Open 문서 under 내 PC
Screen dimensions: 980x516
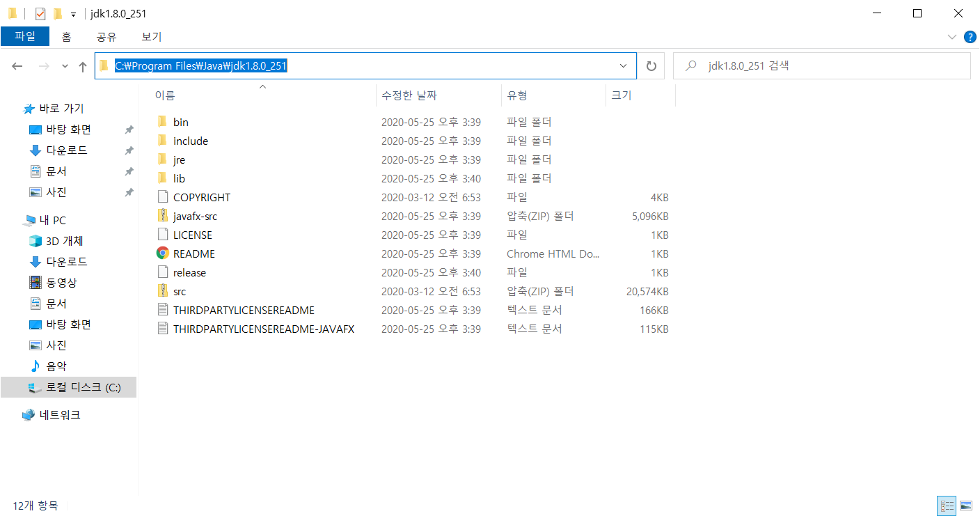coord(56,304)
